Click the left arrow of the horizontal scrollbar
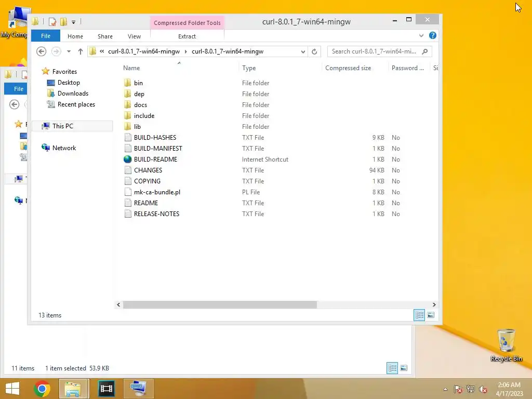532x399 pixels. coord(118,304)
